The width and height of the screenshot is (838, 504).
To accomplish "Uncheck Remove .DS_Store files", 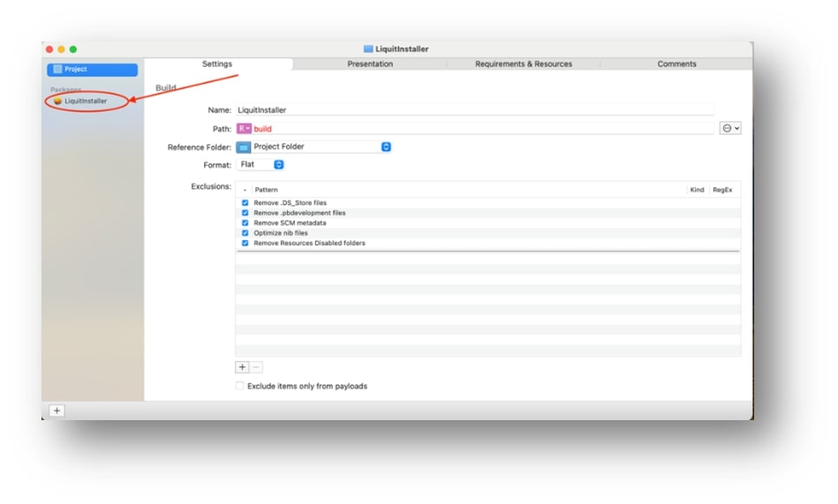I will pos(245,203).
